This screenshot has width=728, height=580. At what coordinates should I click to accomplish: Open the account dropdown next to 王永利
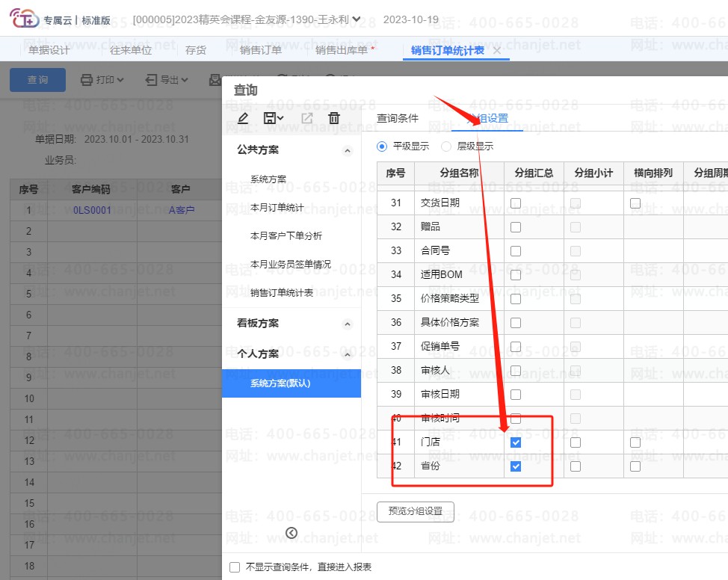(x=357, y=19)
